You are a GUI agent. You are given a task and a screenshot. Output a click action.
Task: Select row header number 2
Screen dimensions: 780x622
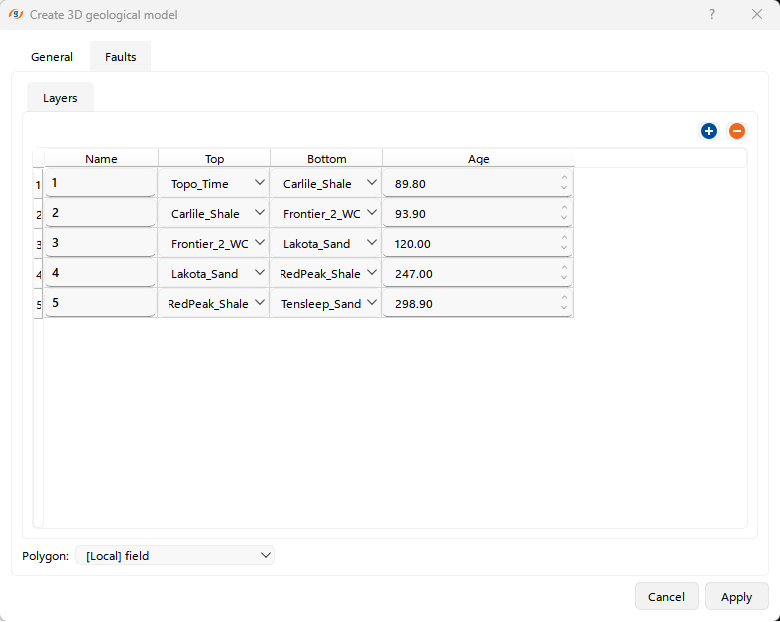[39, 214]
